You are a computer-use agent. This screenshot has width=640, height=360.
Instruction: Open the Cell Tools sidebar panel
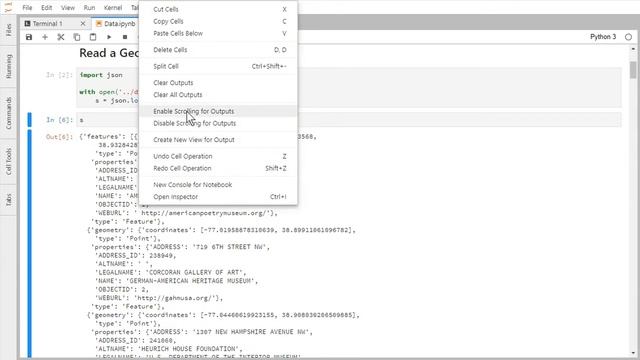click(9, 161)
